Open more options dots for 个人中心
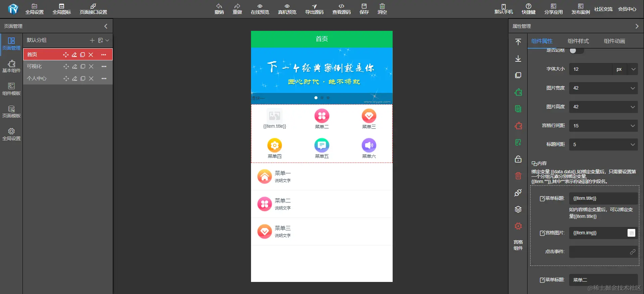644x294 pixels. (104, 78)
